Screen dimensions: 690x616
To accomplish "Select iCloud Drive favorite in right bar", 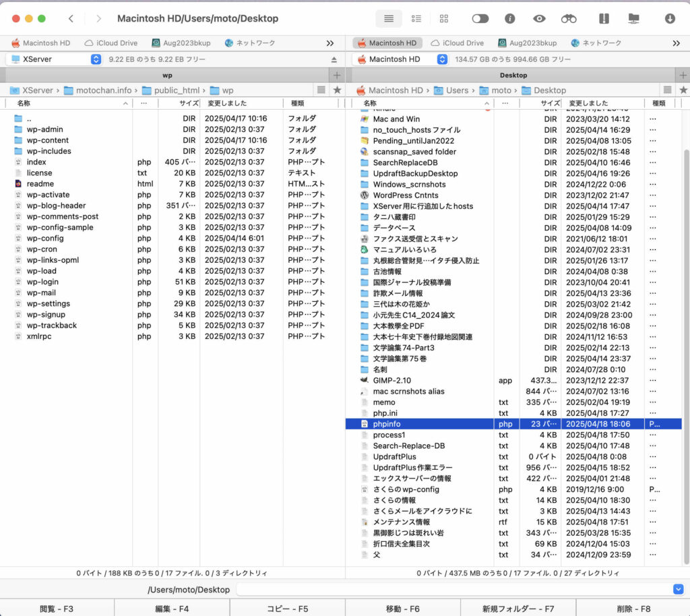I will (x=458, y=43).
